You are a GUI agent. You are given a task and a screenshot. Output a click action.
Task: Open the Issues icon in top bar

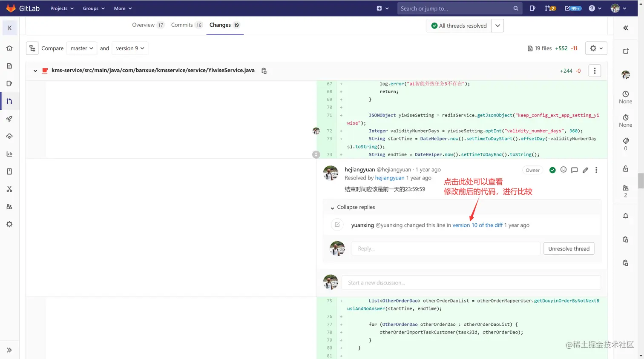[x=532, y=9]
